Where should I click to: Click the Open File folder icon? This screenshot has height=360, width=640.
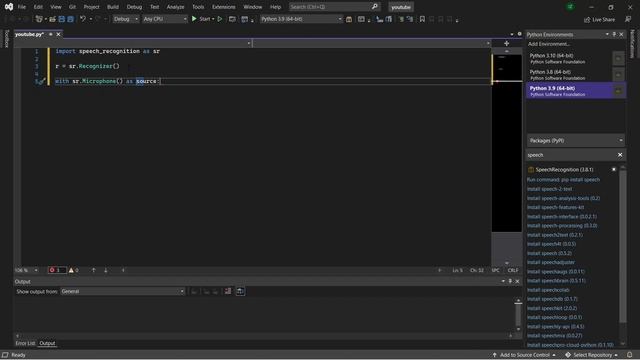pyautogui.click(x=53, y=19)
